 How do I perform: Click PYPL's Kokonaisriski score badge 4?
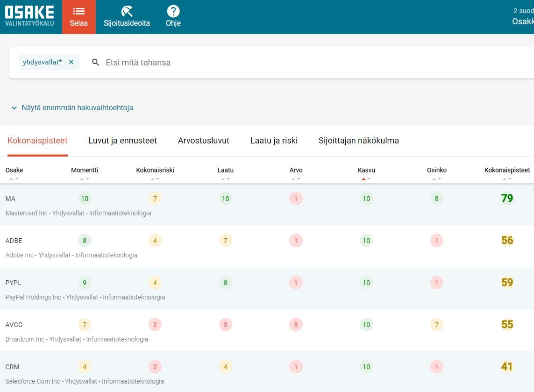click(155, 283)
